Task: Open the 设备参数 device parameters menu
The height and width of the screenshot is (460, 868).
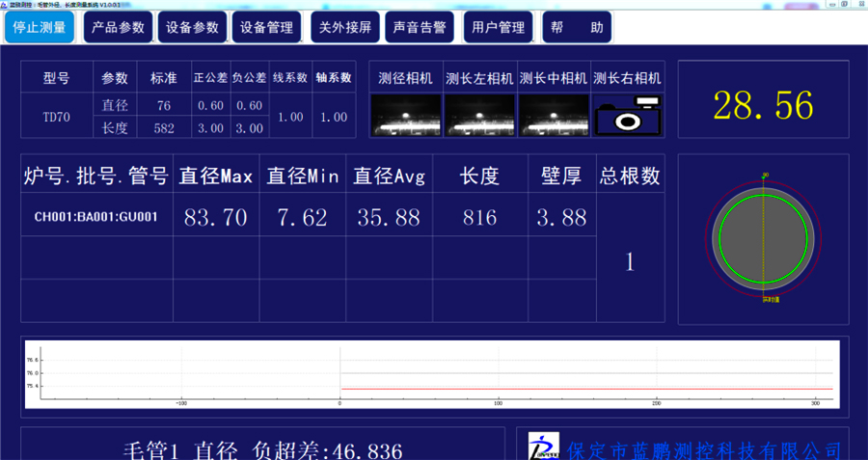Action: [193, 27]
